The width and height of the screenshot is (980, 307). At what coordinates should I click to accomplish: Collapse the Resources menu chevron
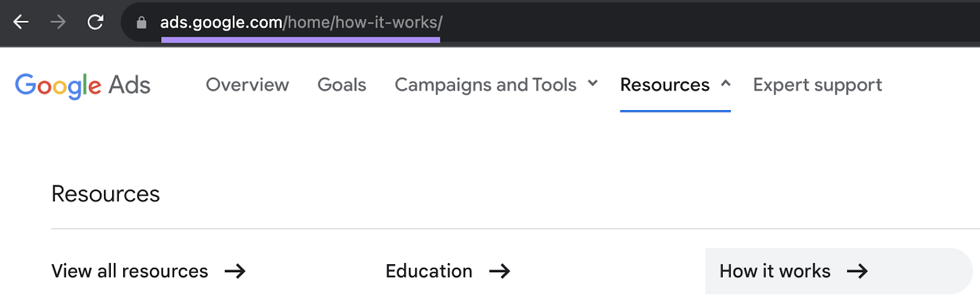click(726, 83)
